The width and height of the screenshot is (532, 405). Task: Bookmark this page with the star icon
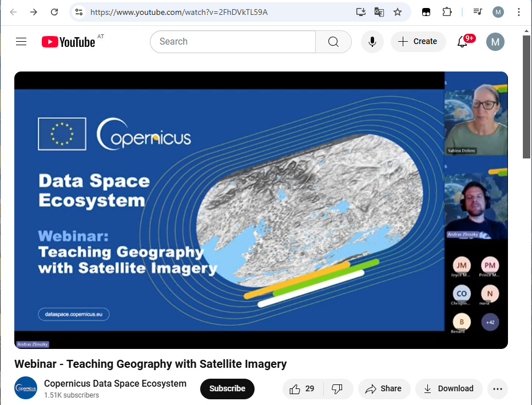click(398, 12)
